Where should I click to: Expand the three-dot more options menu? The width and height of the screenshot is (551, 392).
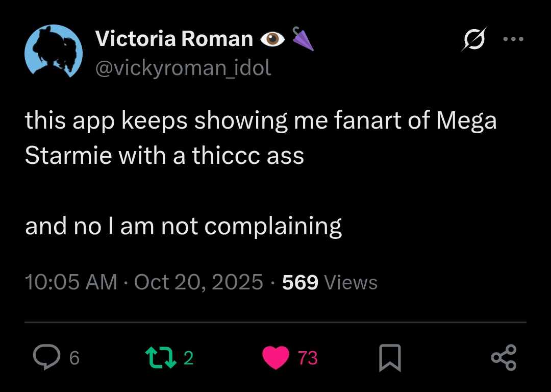[513, 39]
